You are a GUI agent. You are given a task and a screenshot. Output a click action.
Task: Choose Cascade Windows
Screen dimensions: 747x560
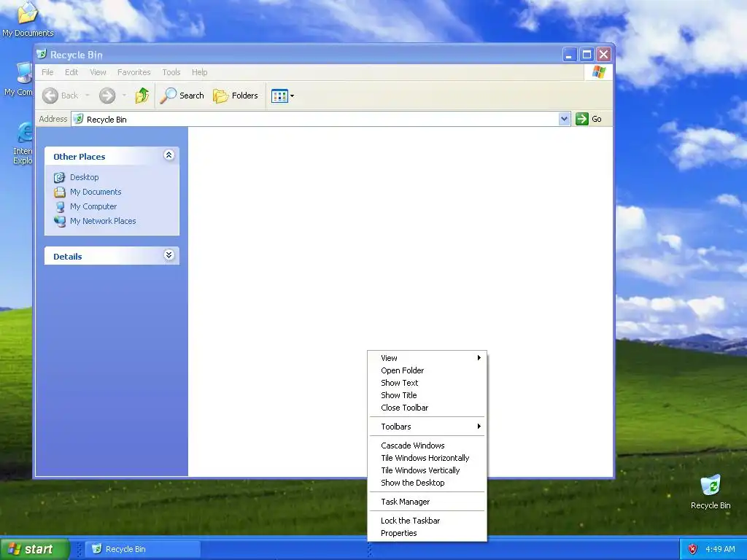point(427,446)
